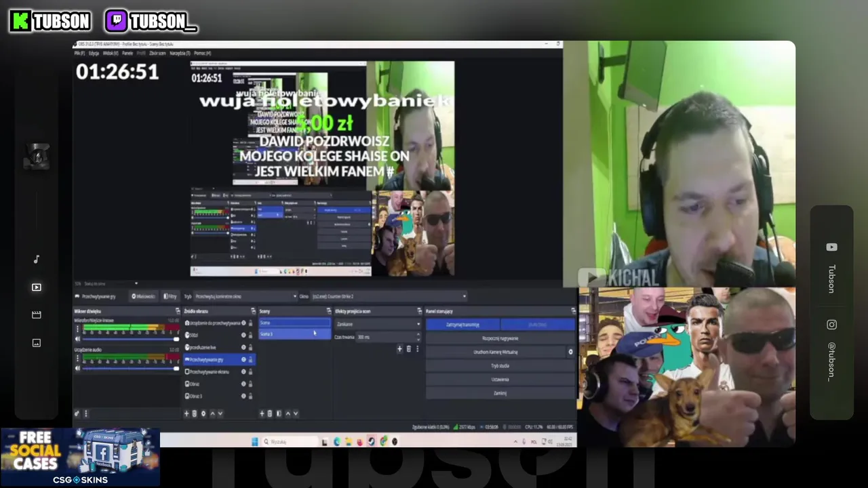Open scene filters icon in Sceny toolbar

point(278,413)
